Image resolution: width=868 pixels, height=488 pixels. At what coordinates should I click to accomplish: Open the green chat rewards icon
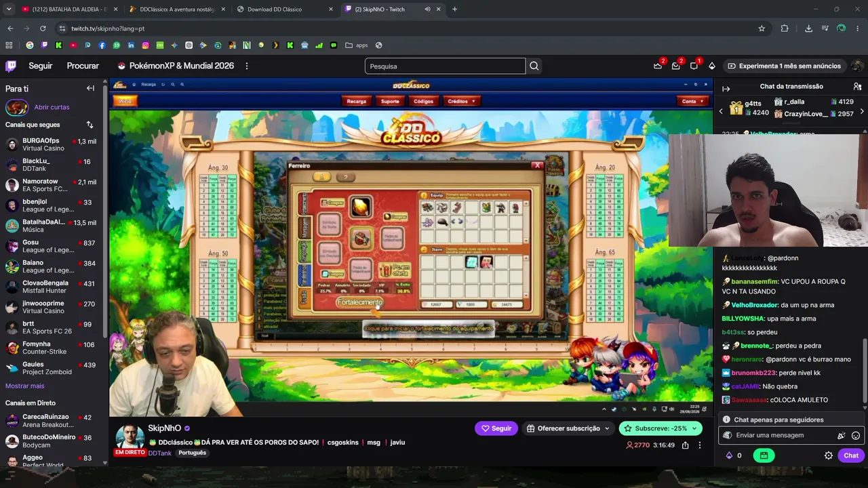coord(764,455)
